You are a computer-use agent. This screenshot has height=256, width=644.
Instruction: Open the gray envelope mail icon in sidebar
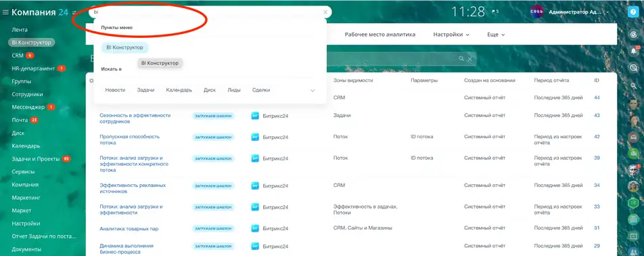click(x=633, y=137)
